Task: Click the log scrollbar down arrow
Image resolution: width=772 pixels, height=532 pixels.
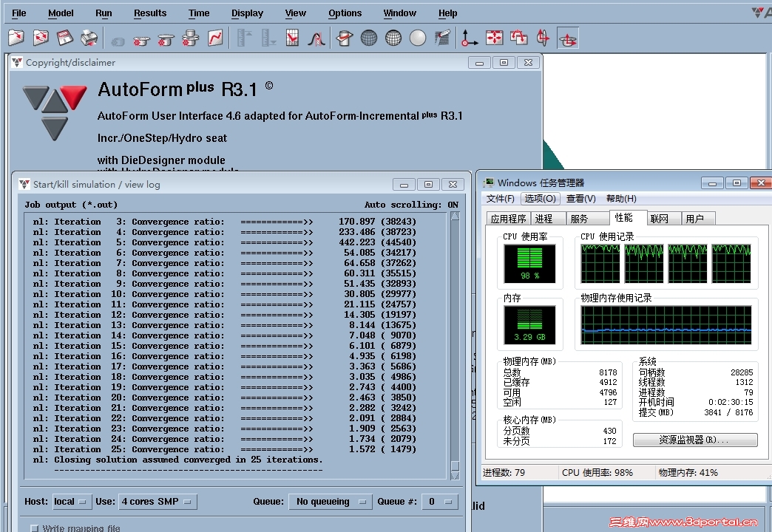Action: [455, 476]
